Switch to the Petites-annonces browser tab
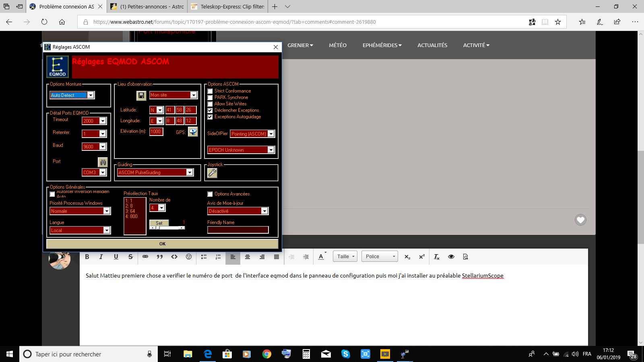Image resolution: width=644 pixels, height=362 pixels. coord(147,6)
